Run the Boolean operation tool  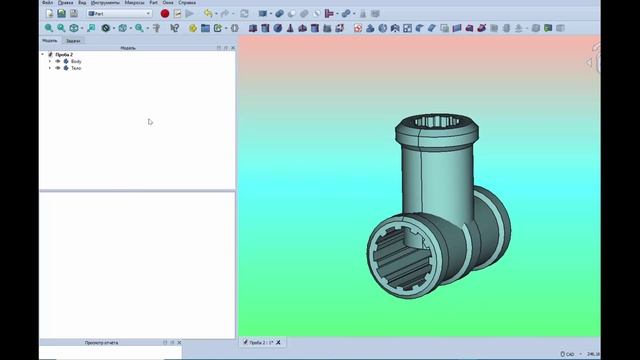[x=279, y=13]
